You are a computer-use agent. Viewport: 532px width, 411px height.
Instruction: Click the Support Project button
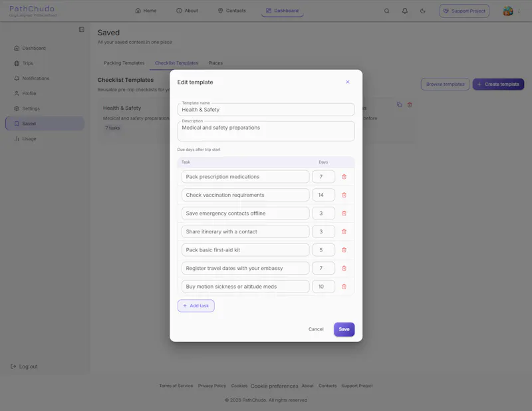coord(464,11)
